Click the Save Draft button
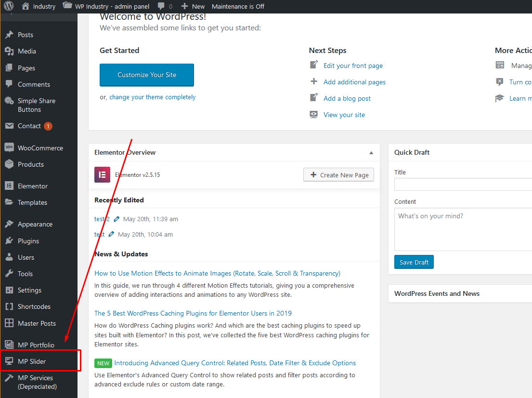 [414, 262]
